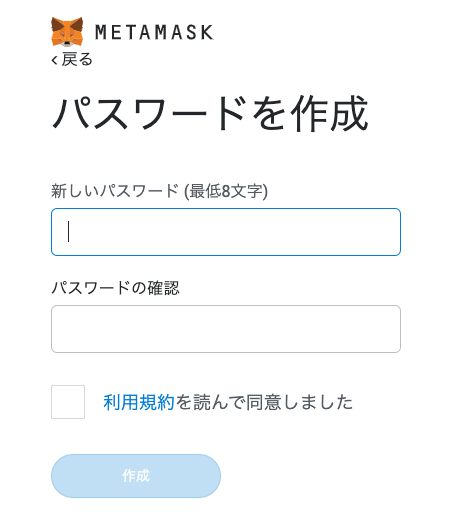This screenshot has width=464, height=528.
Task: Click the back chevron arrow before 戻る
Action: tap(54, 60)
